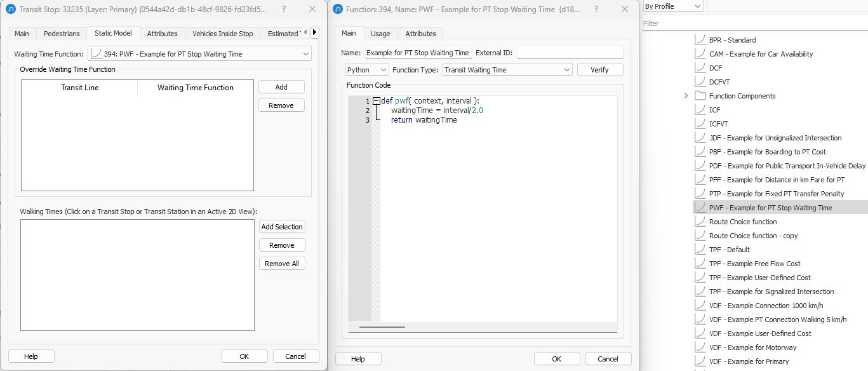This screenshot has height=371, width=868.
Task: Click the VDF - Example for Motorway icon
Action: coord(700,347)
